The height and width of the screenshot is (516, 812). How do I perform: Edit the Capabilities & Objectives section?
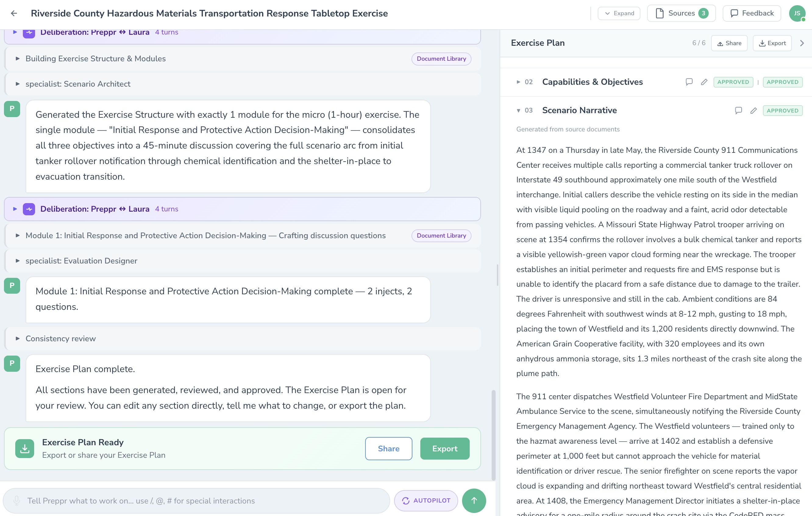pyautogui.click(x=704, y=82)
